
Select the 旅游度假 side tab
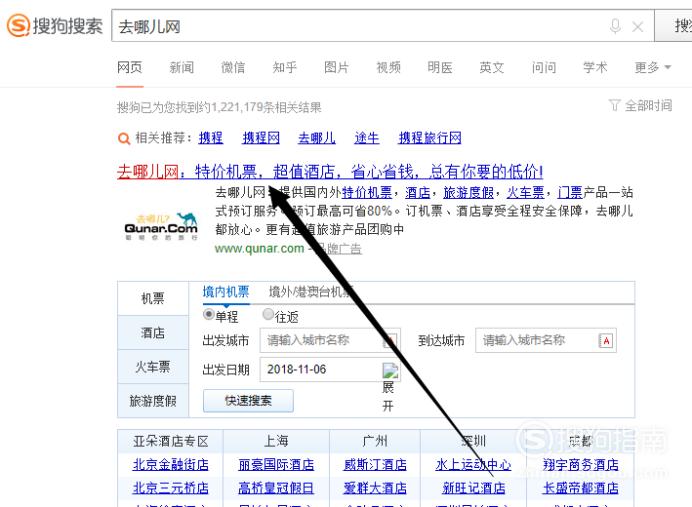pos(153,401)
